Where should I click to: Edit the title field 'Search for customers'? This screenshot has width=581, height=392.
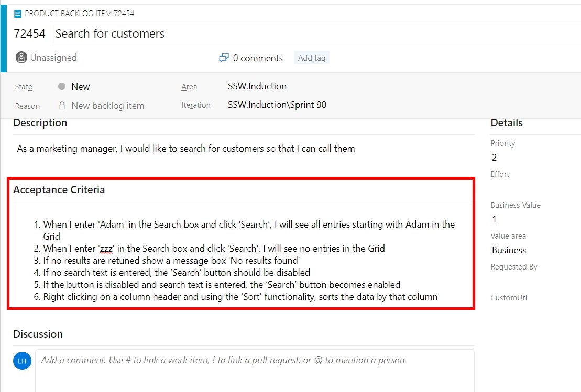[110, 34]
